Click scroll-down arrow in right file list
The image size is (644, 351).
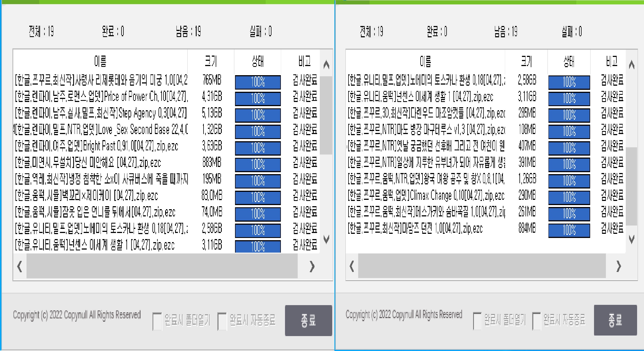pos(631,239)
